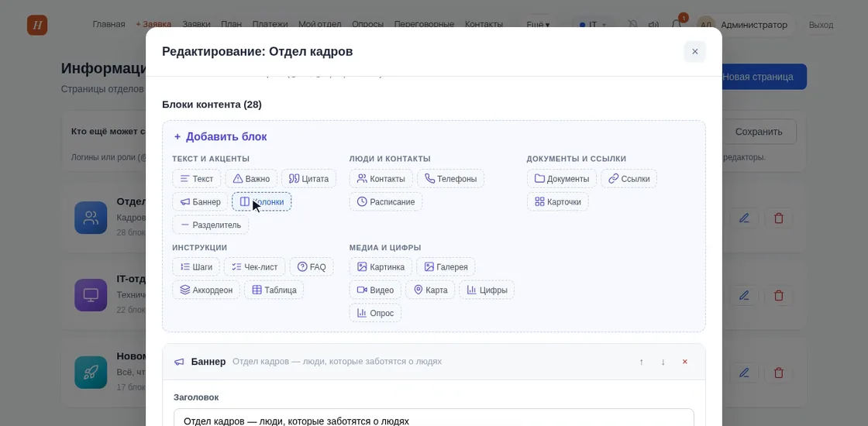This screenshot has width=868, height=426.
Task: Delete the Баннер block with red cross
Action: (x=685, y=362)
